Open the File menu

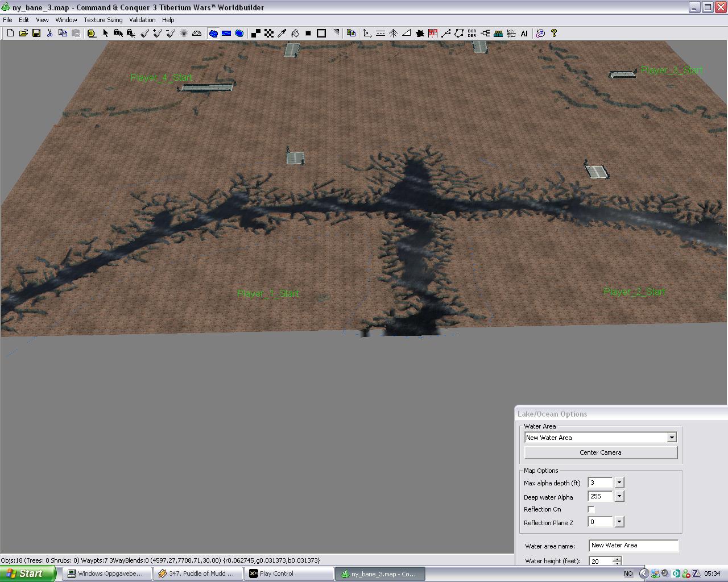coord(8,20)
